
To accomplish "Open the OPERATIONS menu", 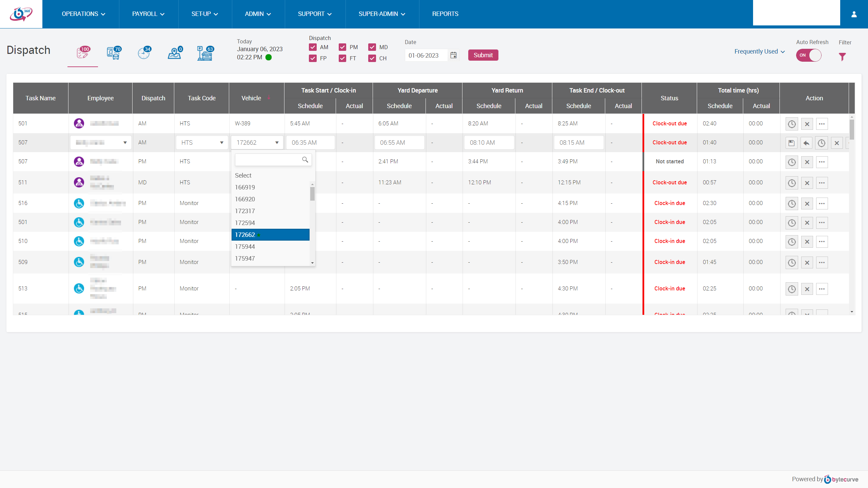I will (83, 14).
